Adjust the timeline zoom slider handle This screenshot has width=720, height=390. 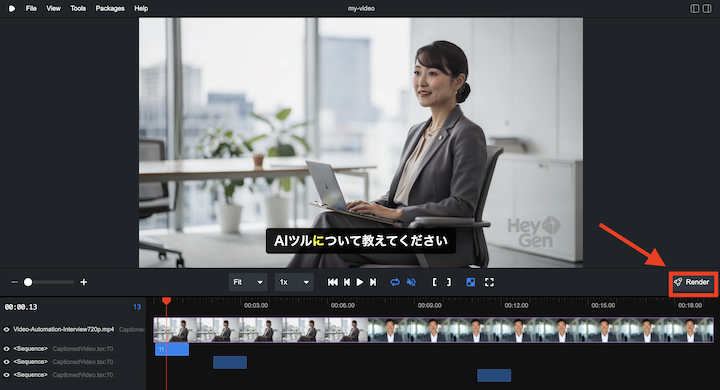(28, 282)
